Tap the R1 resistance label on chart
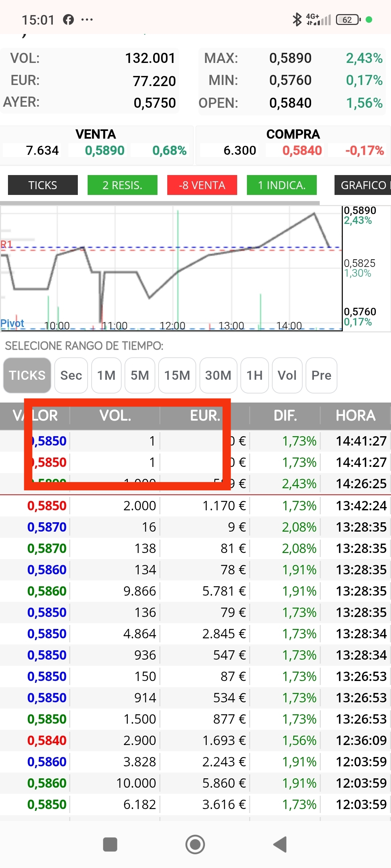The width and height of the screenshot is (391, 868). coord(6,244)
